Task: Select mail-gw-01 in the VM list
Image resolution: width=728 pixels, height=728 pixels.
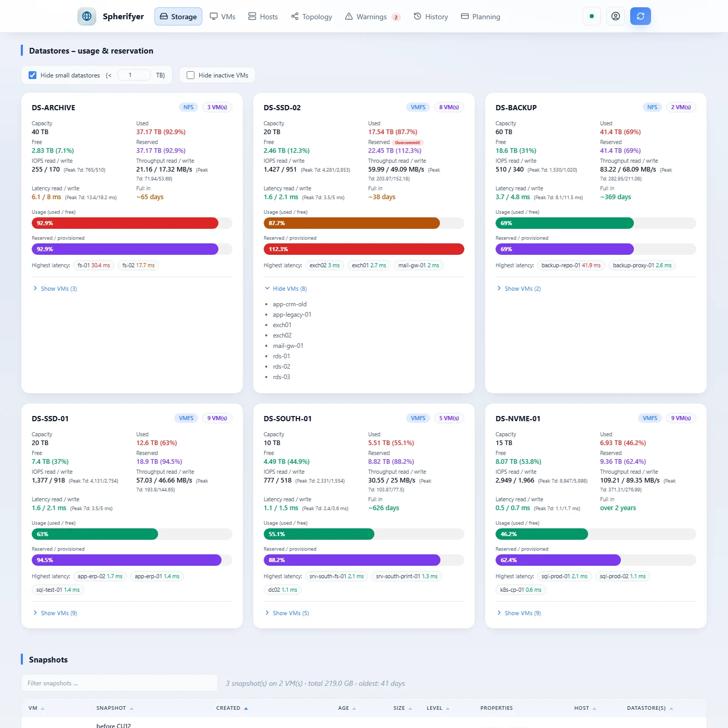Action: tap(288, 346)
